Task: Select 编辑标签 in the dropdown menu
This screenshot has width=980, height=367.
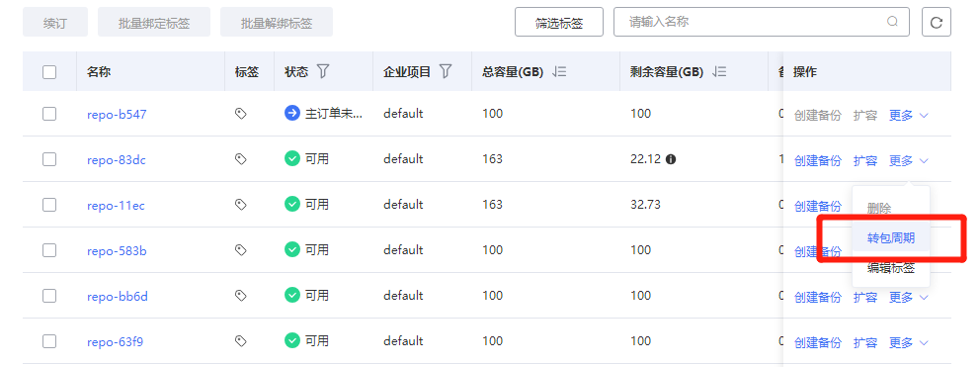Action: 891,269
